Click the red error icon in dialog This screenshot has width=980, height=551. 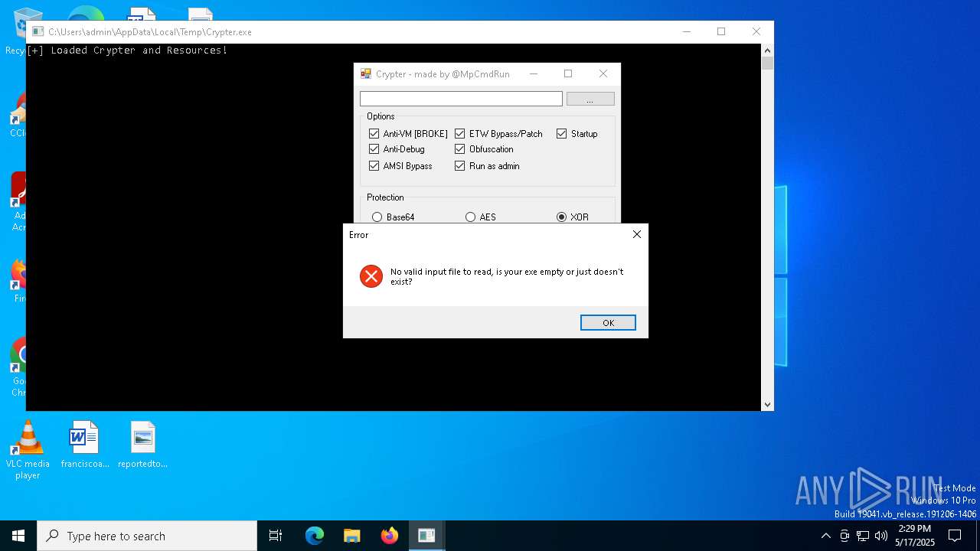(x=371, y=276)
